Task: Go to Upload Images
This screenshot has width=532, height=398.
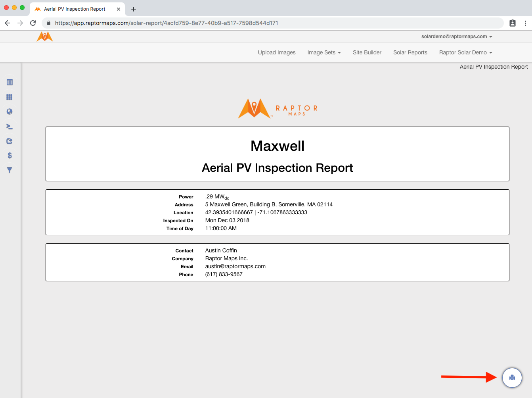Action: point(277,52)
